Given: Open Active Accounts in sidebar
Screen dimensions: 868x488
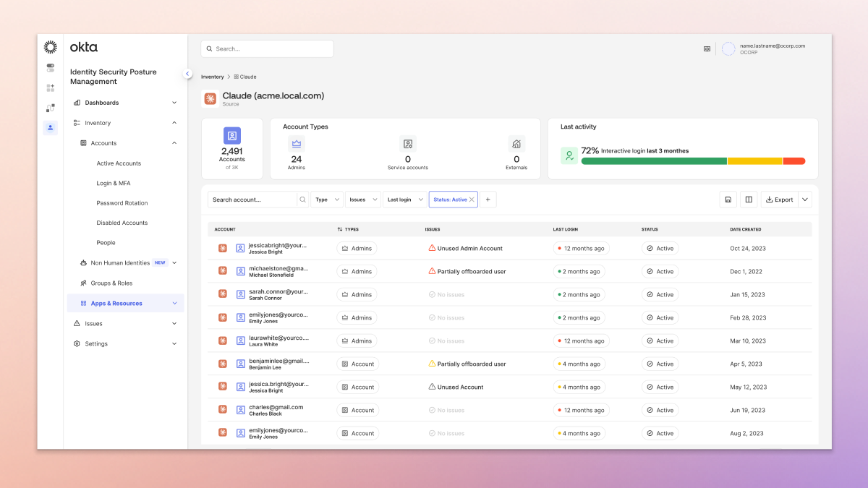Looking at the screenshot, I should click(x=119, y=163).
